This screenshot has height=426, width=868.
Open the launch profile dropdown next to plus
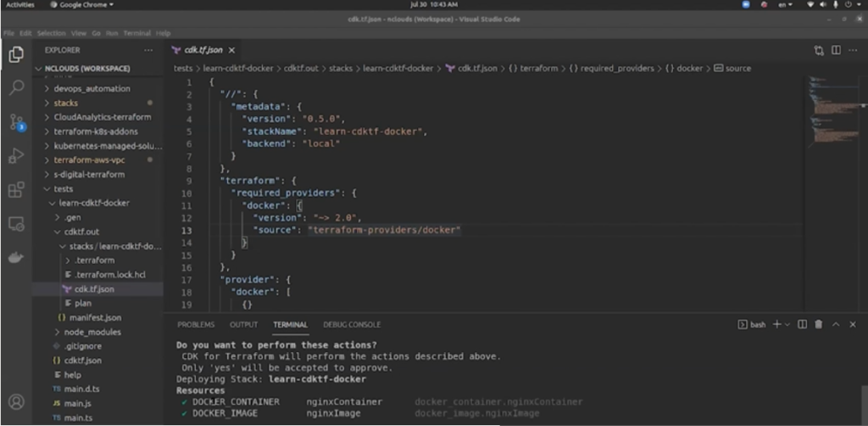(787, 325)
